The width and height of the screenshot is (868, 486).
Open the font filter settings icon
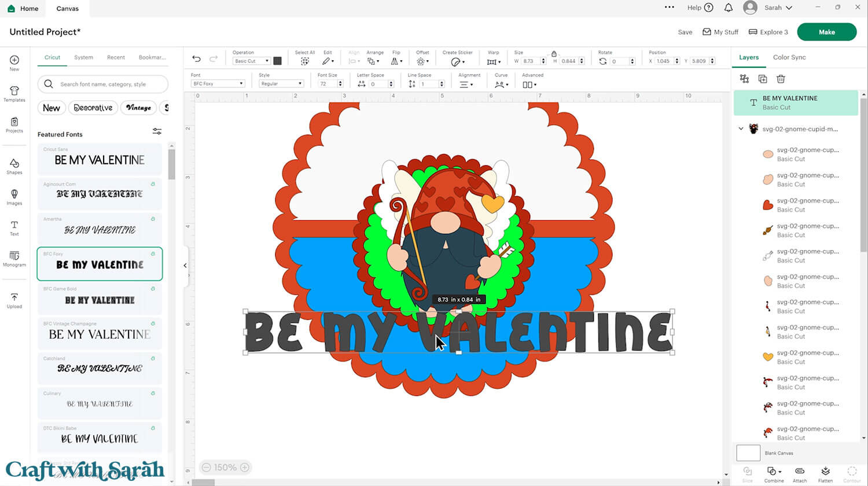[x=157, y=131]
